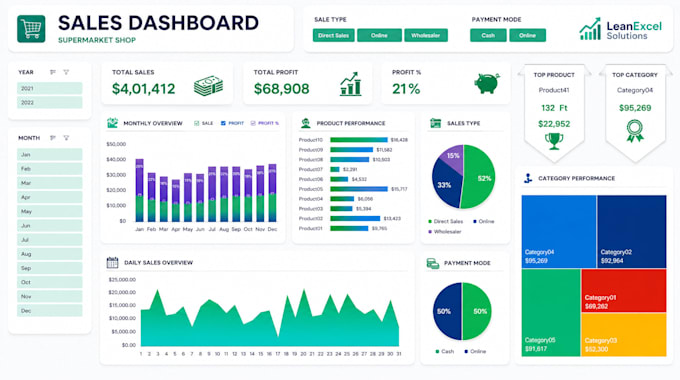Filter by Direct Sales sale type
The height and width of the screenshot is (380, 680).
pyautogui.click(x=333, y=36)
